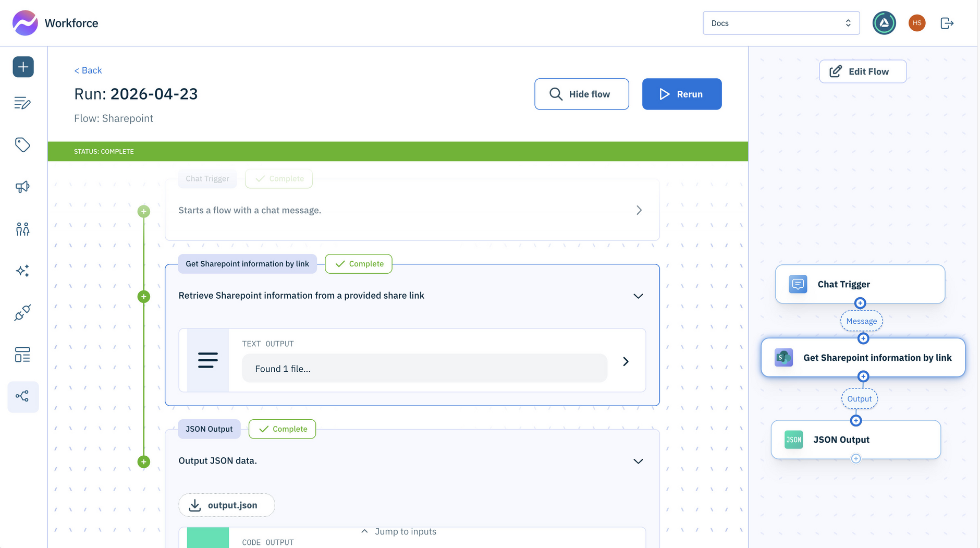Open the people team sidebar icon
The image size is (980, 548).
pos(22,228)
